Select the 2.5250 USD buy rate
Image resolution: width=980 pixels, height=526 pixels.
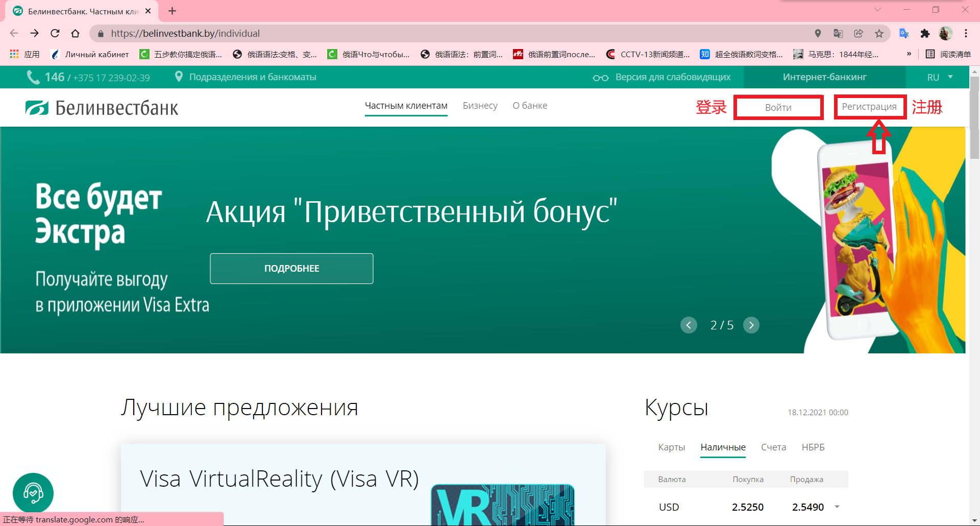(748, 507)
